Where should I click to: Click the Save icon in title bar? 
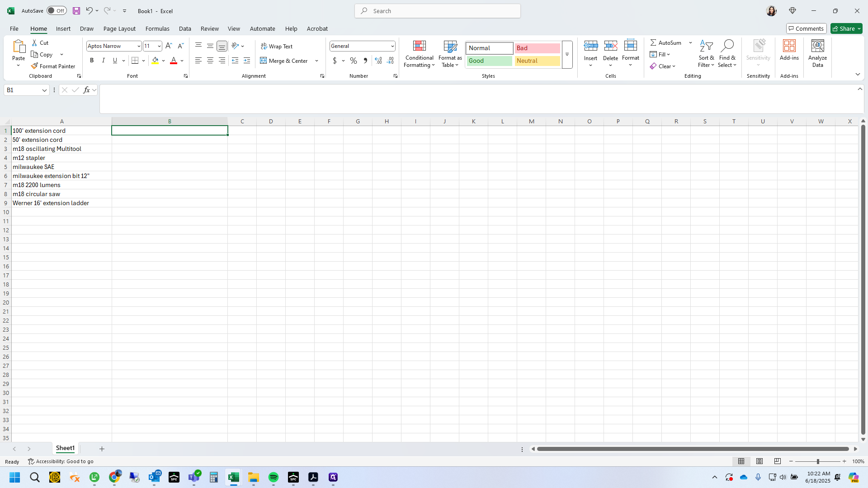pos(76,11)
